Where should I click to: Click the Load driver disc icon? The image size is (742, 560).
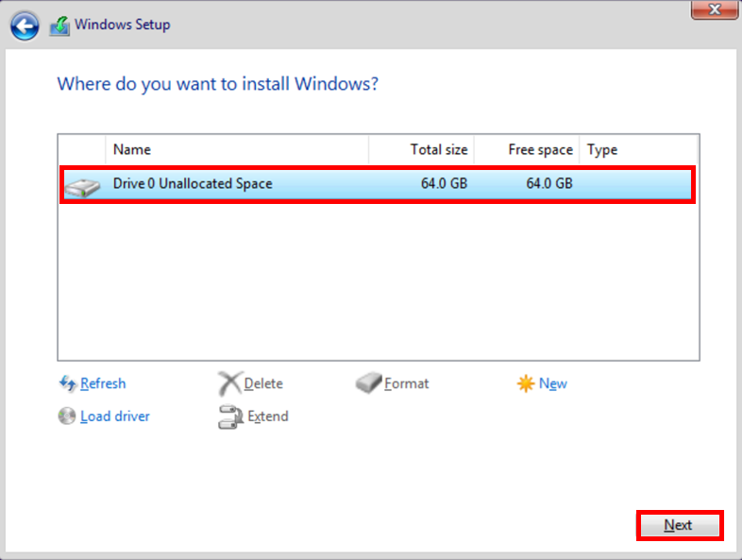[x=67, y=416]
